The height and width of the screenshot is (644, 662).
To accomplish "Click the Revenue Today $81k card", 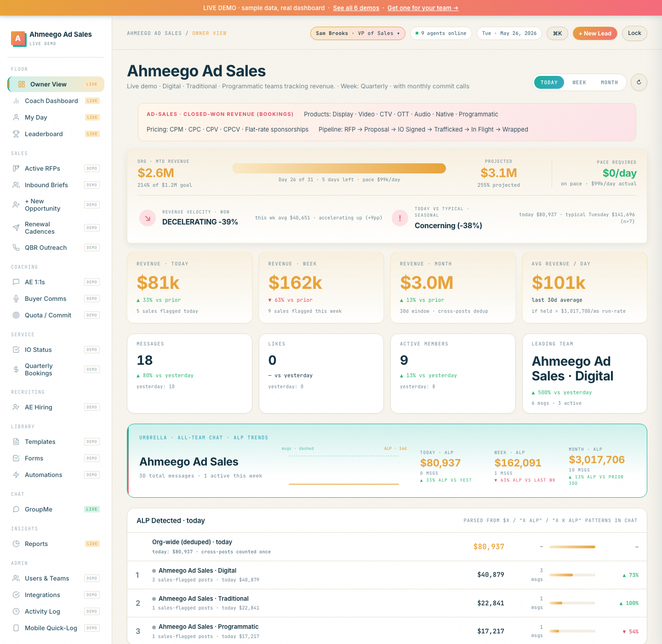I will coord(189,287).
